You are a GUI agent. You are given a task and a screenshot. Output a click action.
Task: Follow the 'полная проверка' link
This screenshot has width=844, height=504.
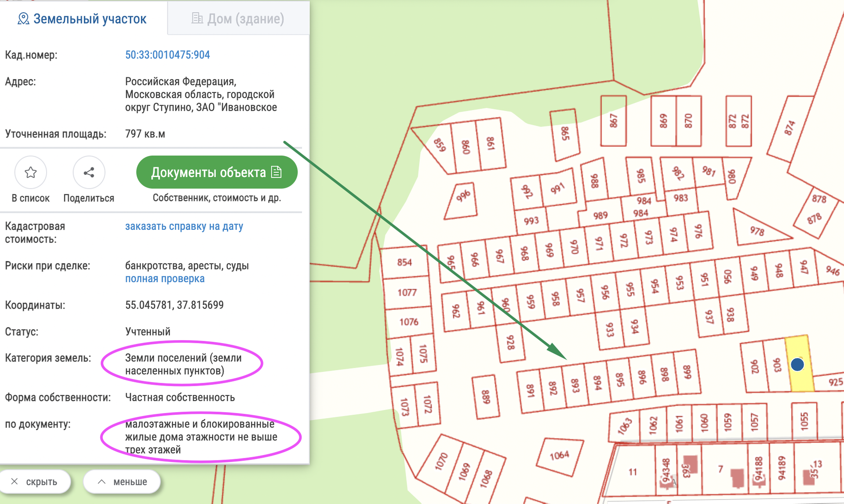pyautogui.click(x=165, y=279)
